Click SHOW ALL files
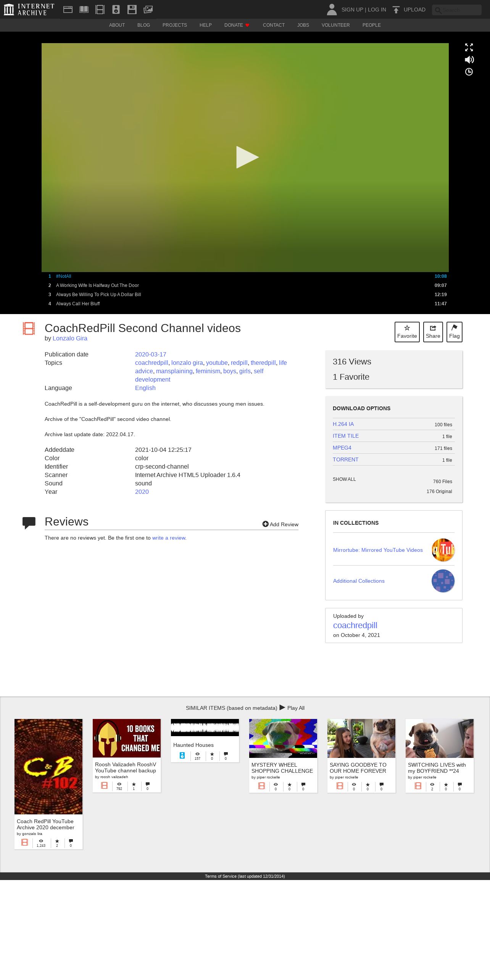 click(344, 479)
